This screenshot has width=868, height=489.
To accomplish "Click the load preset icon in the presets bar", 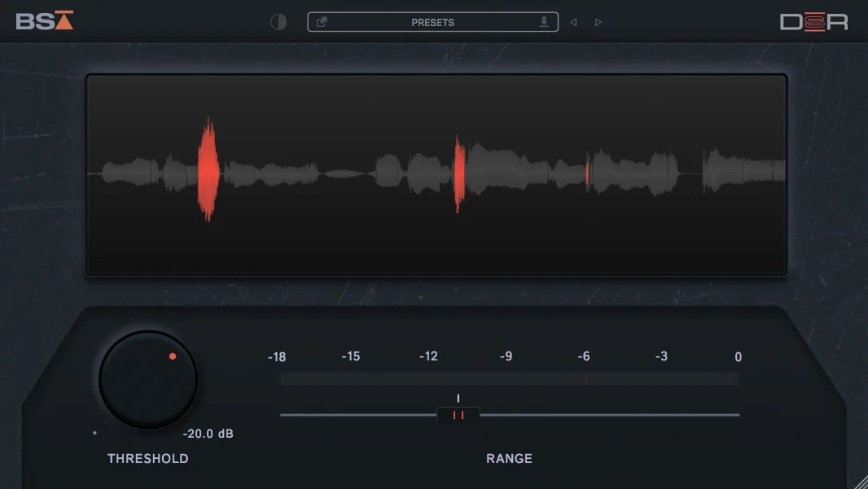I will 322,22.
